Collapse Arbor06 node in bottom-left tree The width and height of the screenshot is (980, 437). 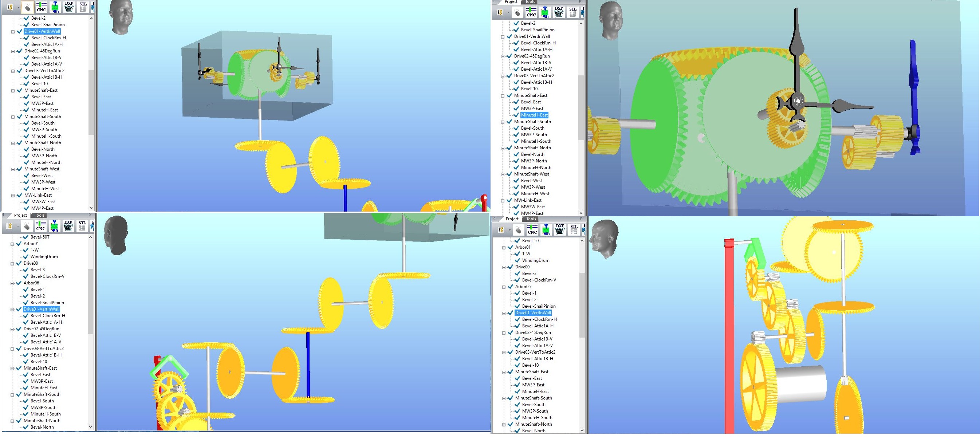pos(12,283)
